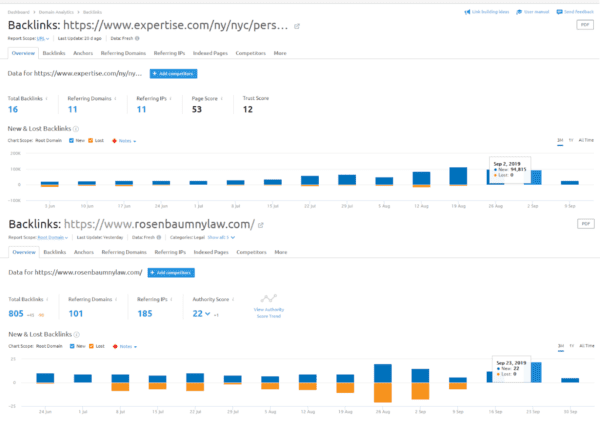This screenshot has width=600, height=429.
Task: Click info icon next to Page Score
Action: coord(222,99)
